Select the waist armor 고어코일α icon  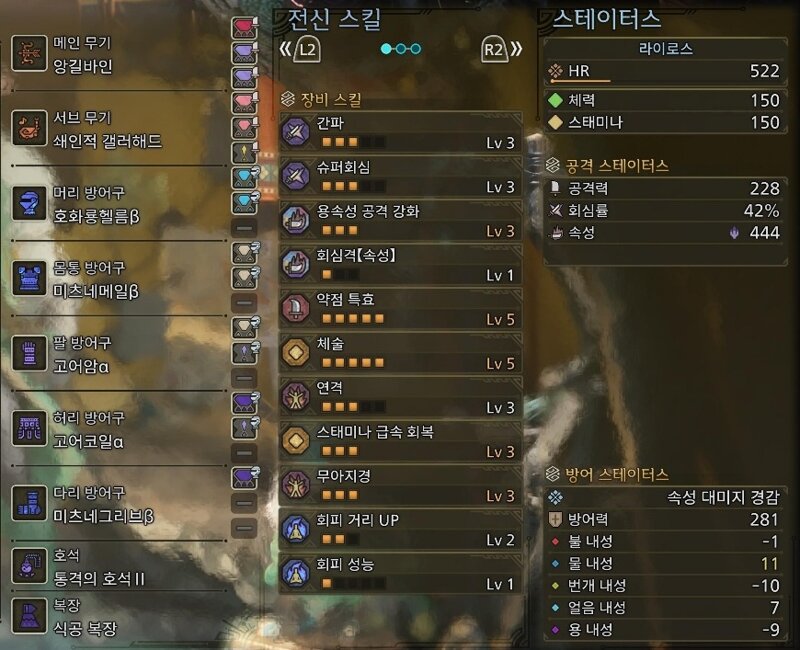click(29, 428)
